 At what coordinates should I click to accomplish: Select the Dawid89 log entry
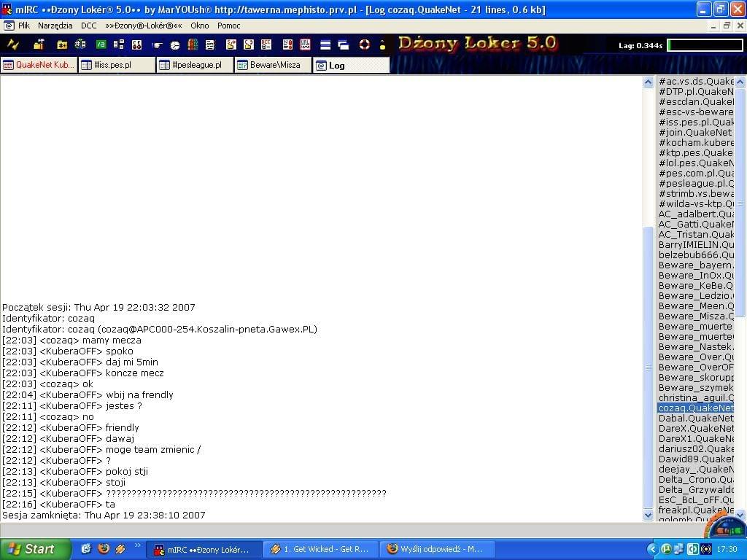pyautogui.click(x=695, y=459)
